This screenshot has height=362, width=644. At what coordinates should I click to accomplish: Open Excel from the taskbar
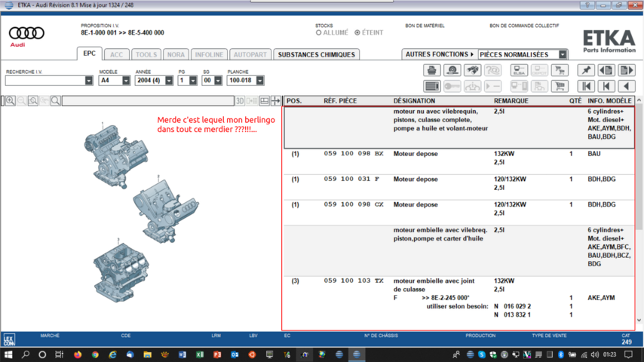200,354
